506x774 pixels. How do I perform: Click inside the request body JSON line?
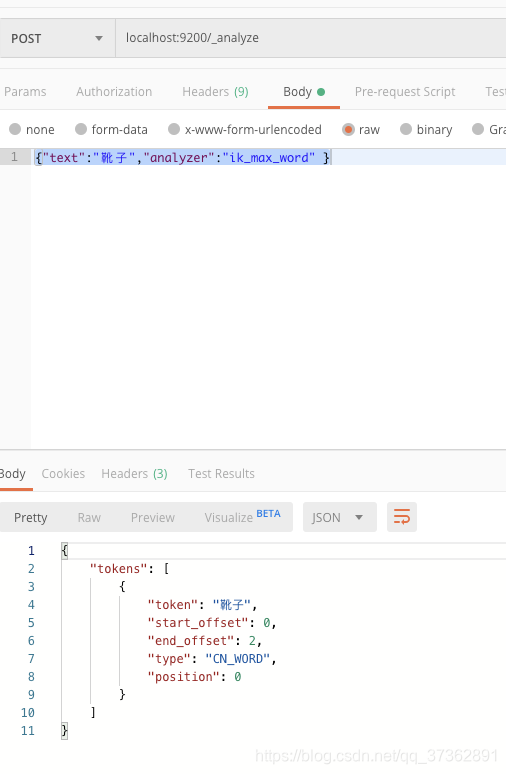point(269,157)
